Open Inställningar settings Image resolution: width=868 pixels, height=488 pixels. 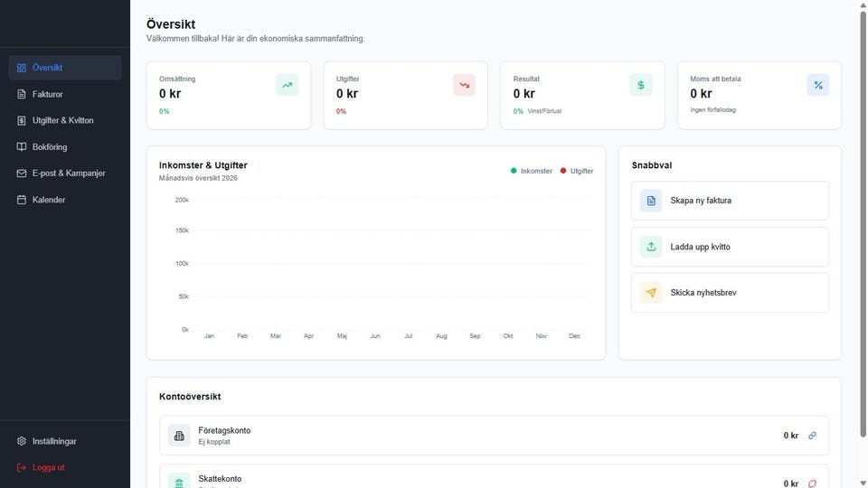(x=54, y=441)
